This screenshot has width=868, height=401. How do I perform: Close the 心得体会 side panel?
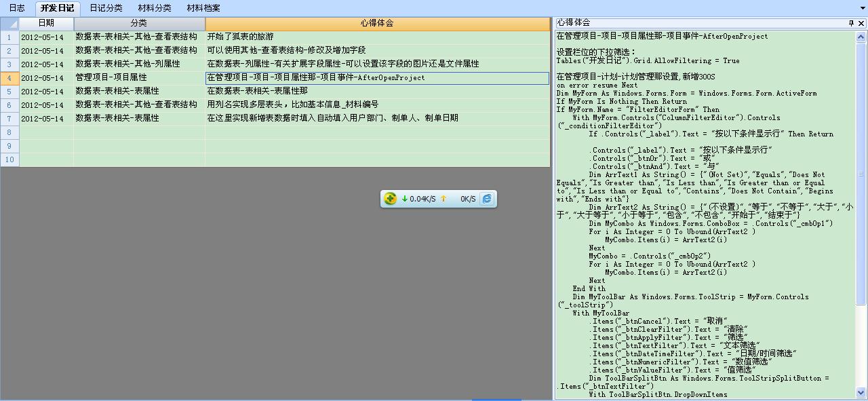tap(861, 23)
